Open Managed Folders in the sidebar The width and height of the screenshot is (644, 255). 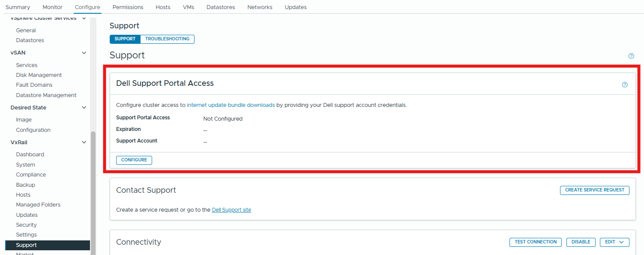click(x=38, y=205)
